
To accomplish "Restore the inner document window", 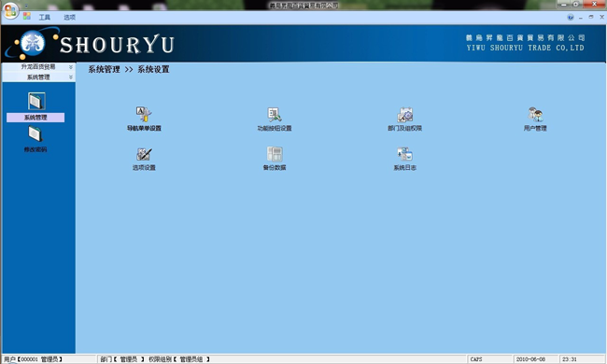I will (591, 17).
